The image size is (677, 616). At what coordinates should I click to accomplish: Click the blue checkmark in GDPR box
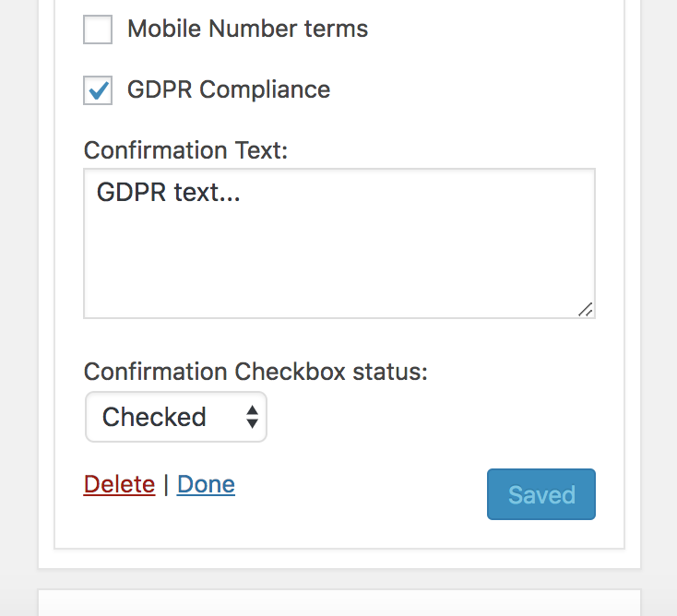pyautogui.click(x=99, y=89)
